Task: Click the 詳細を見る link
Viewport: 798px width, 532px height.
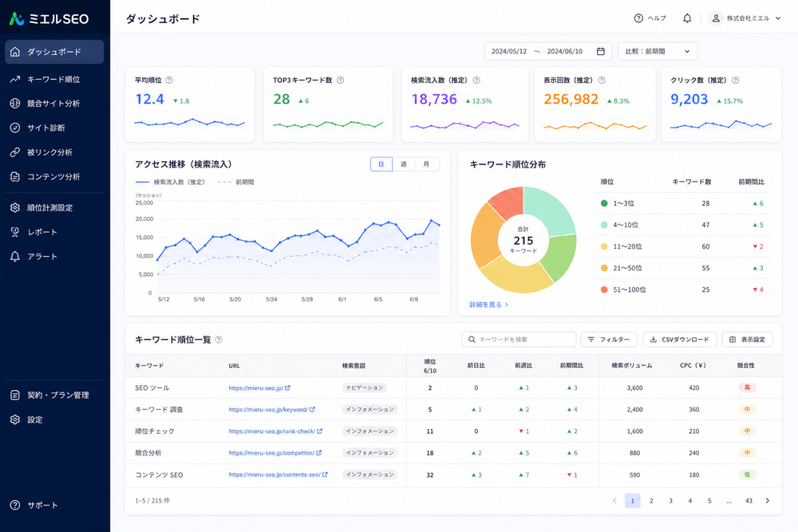Action: [488, 305]
